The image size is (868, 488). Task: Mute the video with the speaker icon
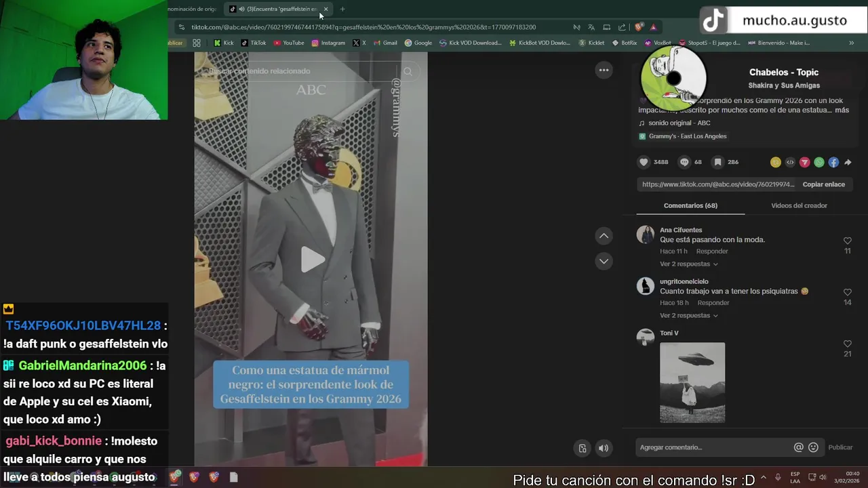coord(603,448)
